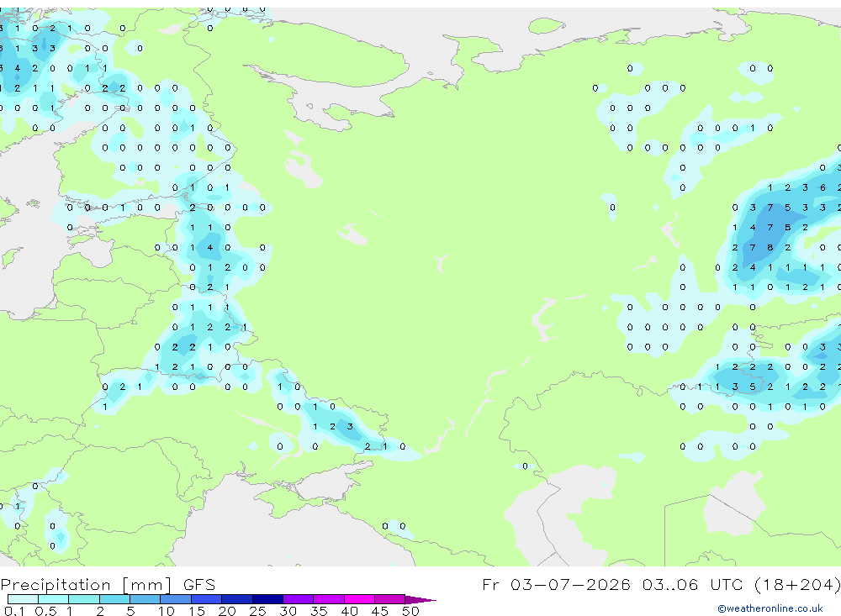Click the '50' legend scale label
This screenshot has width=841, height=616.
click(x=410, y=611)
